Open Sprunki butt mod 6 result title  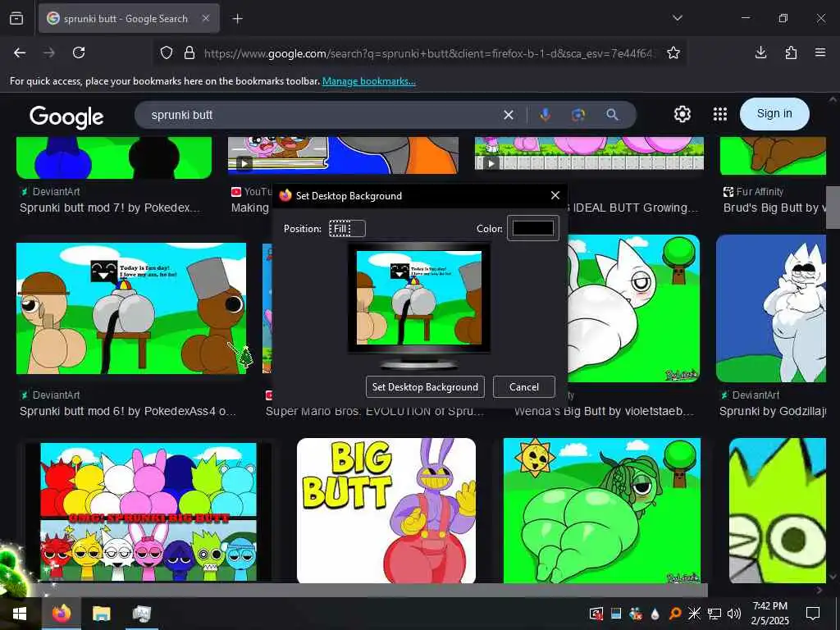coord(127,412)
